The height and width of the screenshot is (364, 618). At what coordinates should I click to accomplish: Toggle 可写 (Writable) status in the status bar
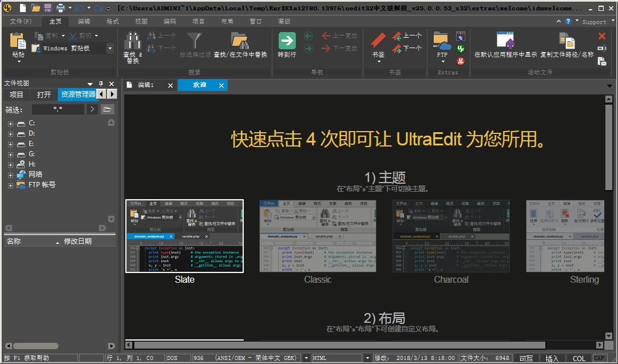coord(526,358)
